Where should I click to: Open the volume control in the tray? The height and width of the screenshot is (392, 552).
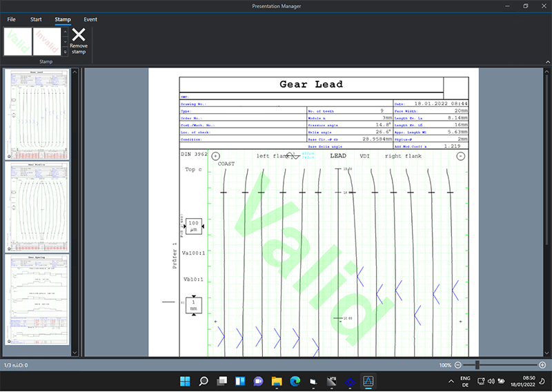pos(491,381)
